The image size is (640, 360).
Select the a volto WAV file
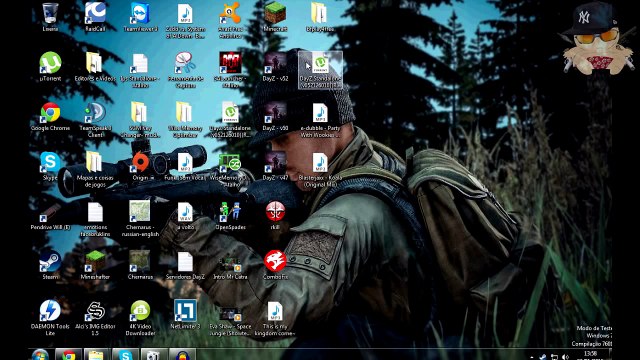185,216
